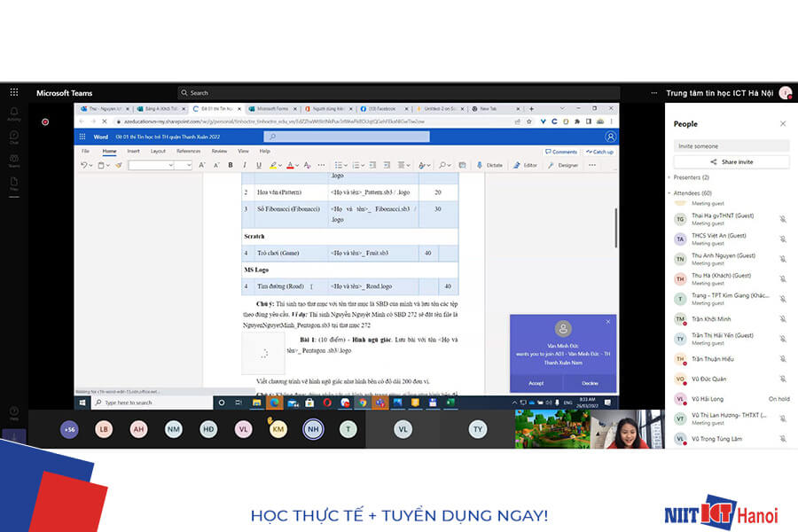Accept Văn Minh Đức's join request
This screenshot has height=532, width=798.
536,383
